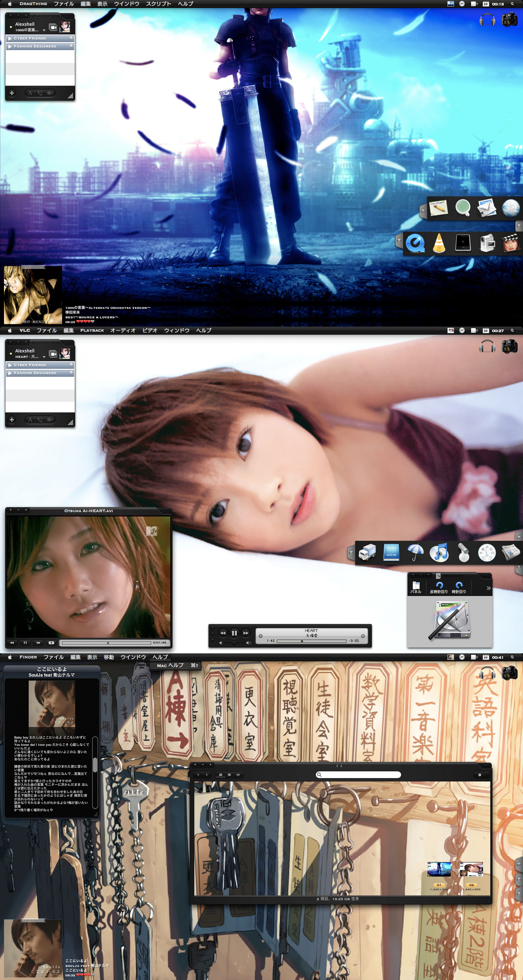Rewind in the VLC video window
Viewport: 523px width, 980px height.
click(x=12, y=642)
